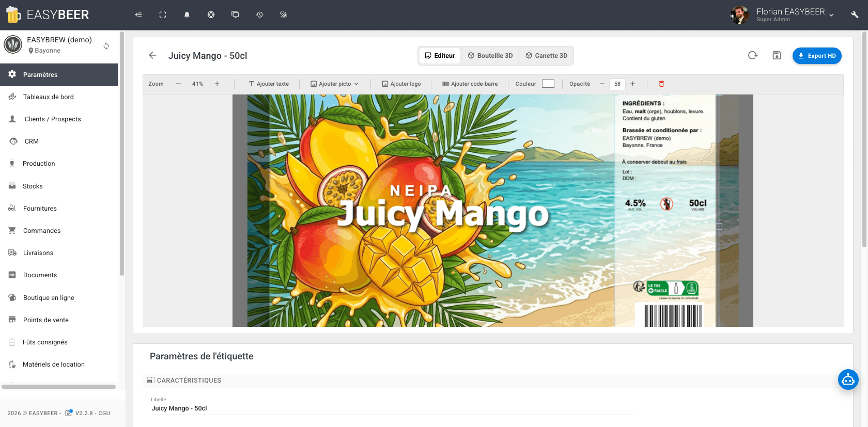Open the Couleur color swatch

tap(548, 84)
